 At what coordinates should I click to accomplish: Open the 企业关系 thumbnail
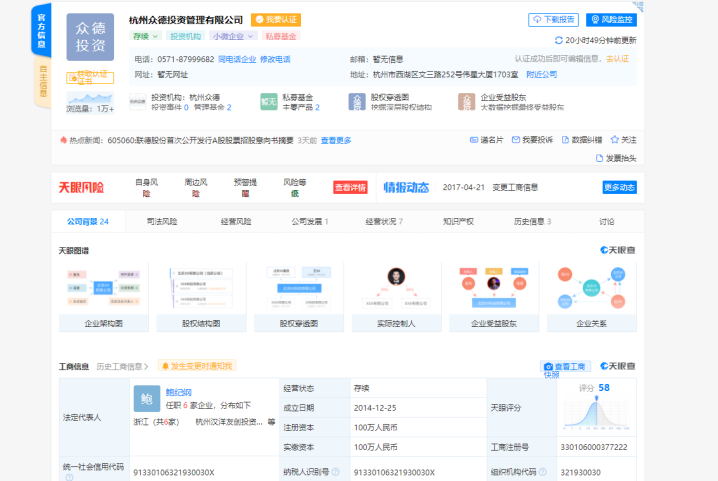coord(591,297)
